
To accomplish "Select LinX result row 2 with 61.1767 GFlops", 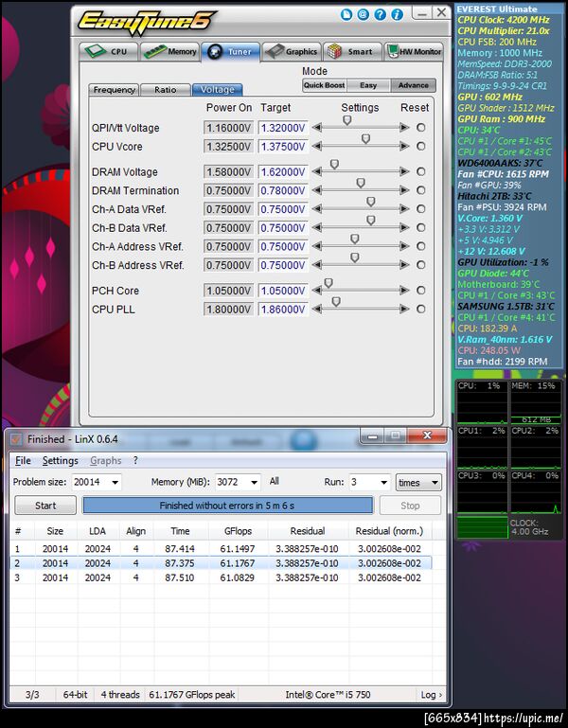I will click(x=222, y=563).
